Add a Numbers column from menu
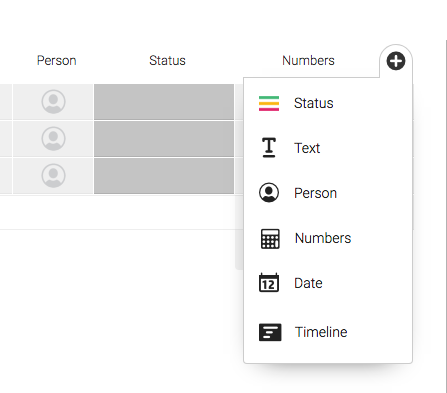This screenshot has height=393, width=447. (323, 238)
